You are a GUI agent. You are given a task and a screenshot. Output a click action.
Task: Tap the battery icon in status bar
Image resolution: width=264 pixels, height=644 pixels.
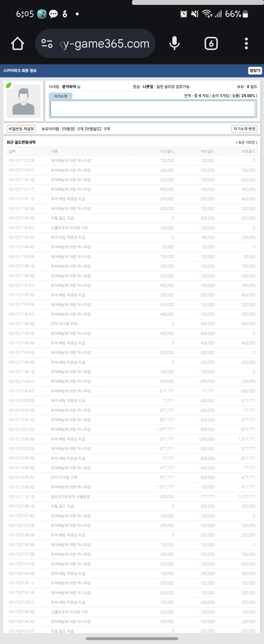point(245,14)
